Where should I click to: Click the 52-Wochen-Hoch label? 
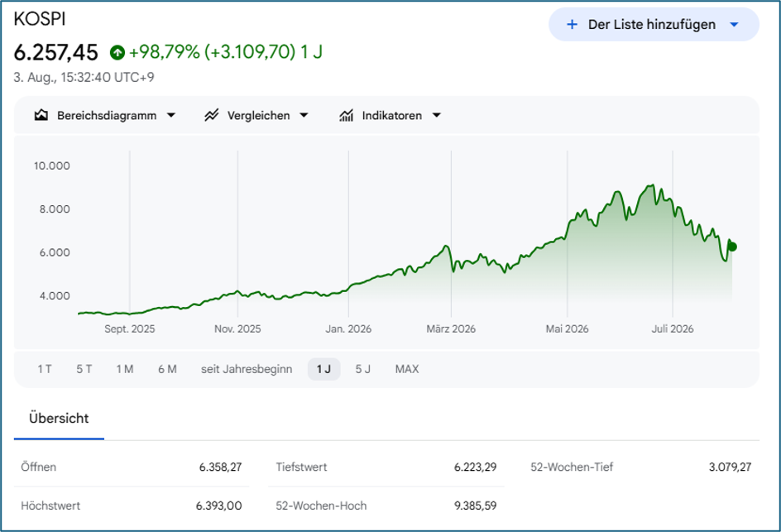click(321, 506)
